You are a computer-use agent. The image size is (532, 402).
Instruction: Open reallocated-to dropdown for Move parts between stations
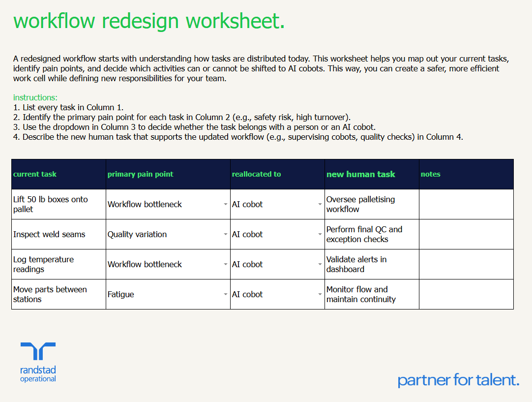click(320, 294)
